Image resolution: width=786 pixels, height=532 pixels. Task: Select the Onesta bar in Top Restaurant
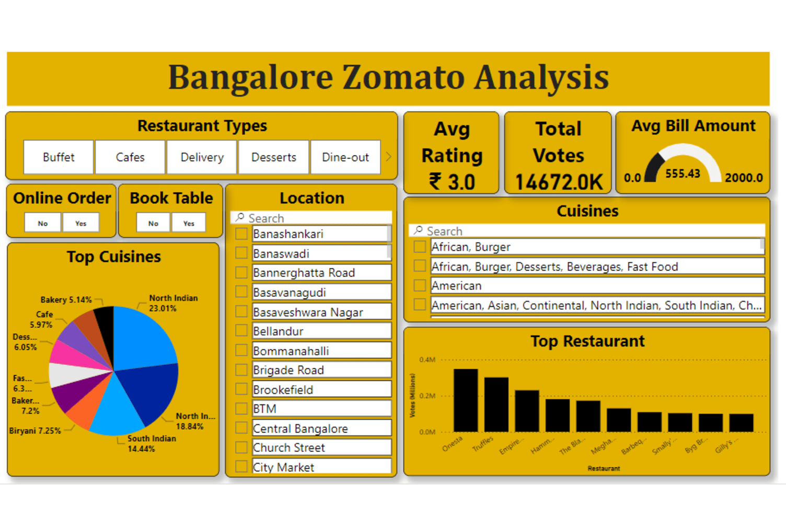point(465,400)
